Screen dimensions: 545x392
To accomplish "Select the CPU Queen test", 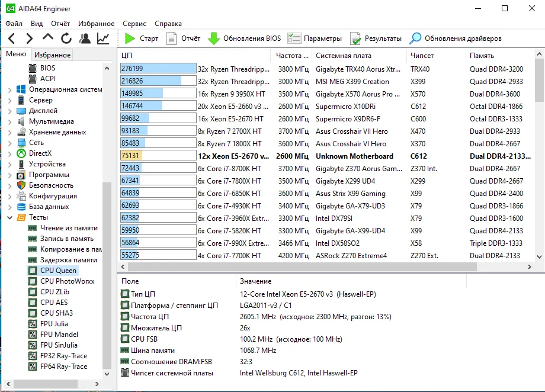I will [58, 271].
